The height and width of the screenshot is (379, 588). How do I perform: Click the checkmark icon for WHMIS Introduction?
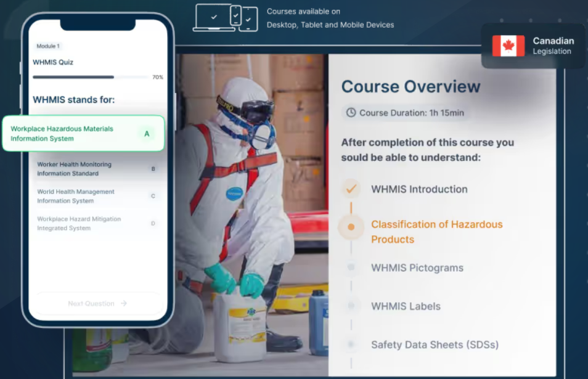(351, 189)
